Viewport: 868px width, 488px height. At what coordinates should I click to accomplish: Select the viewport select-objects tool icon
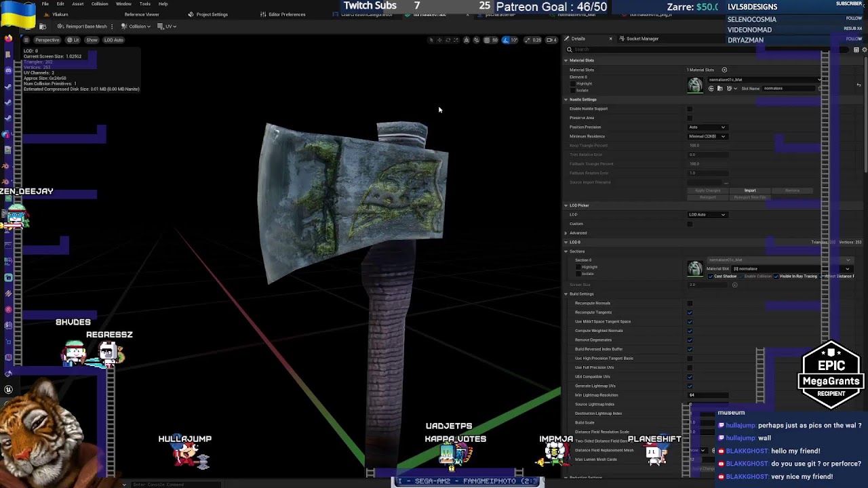[431, 40]
